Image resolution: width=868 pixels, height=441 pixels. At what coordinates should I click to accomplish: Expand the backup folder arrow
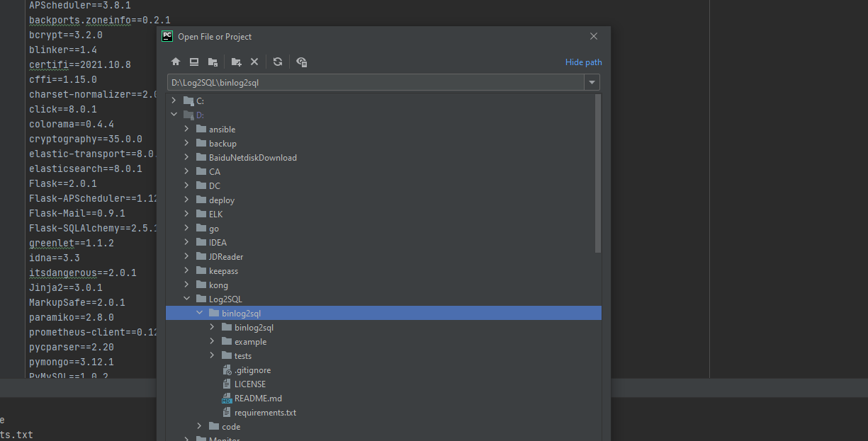(x=187, y=143)
